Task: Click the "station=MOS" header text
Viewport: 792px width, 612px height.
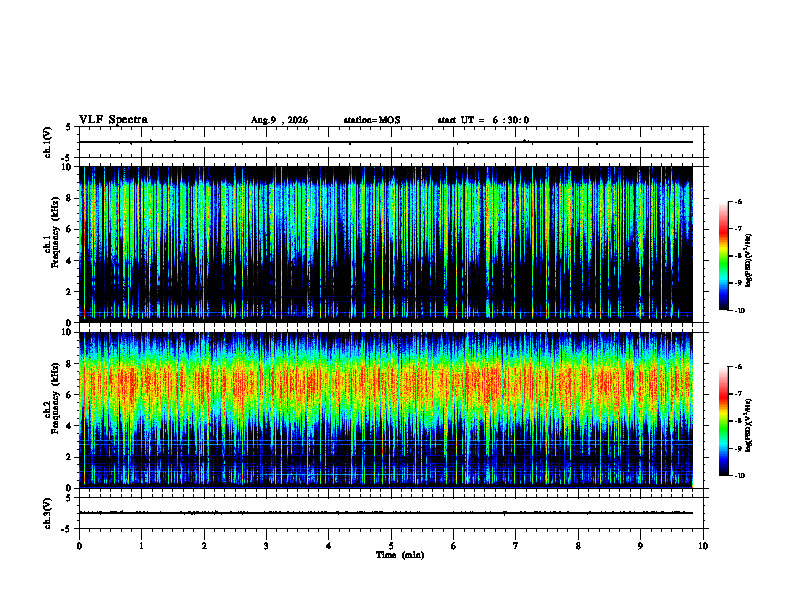Action: [x=372, y=120]
